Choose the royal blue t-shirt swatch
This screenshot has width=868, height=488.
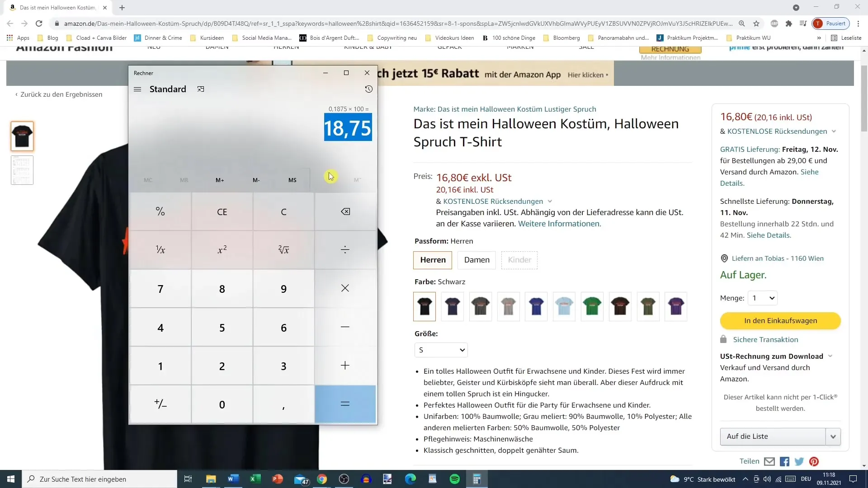coord(536,306)
